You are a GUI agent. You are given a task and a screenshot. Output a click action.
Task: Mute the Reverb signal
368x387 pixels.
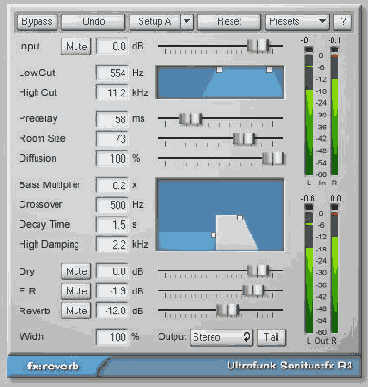[x=76, y=311]
